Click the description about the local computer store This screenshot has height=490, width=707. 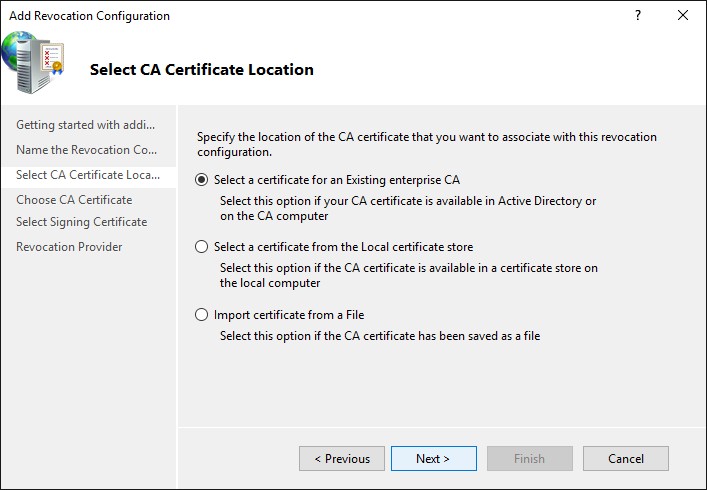(x=409, y=275)
